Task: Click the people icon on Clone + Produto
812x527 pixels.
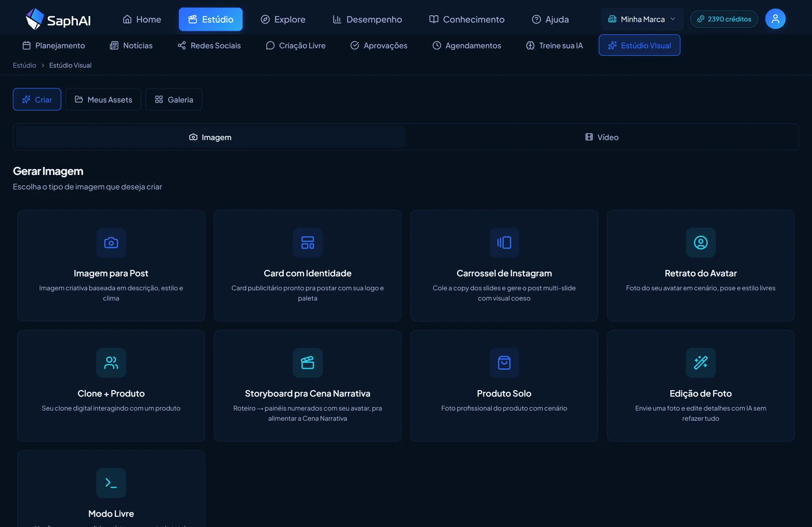Action: [x=111, y=363]
